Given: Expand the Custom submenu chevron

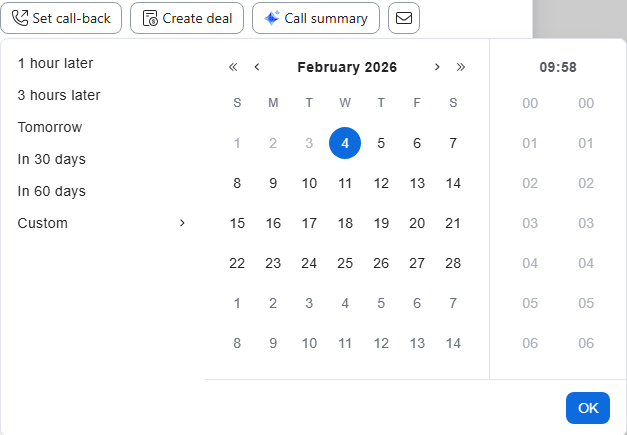Looking at the screenshot, I should [x=182, y=223].
